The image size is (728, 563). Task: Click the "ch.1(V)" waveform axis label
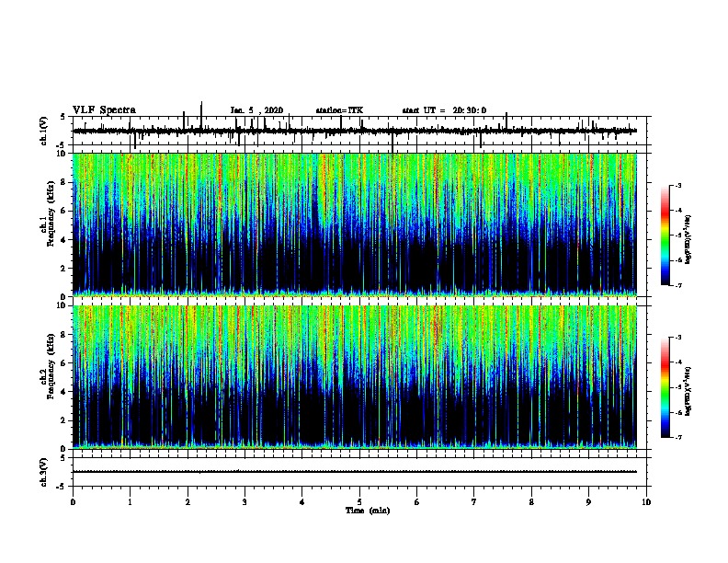click(43, 131)
